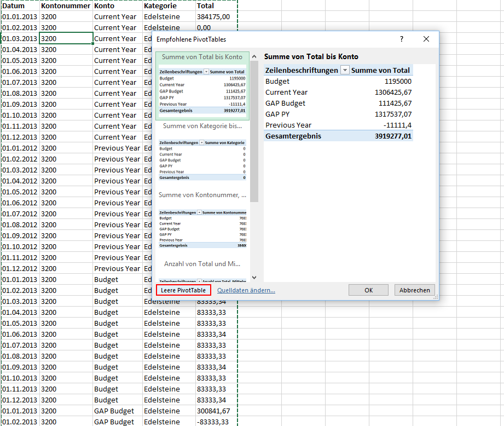504x426 pixels.
Task: Open Zeilenbeschriftungen filter dropdown in large preview
Action: [345, 70]
